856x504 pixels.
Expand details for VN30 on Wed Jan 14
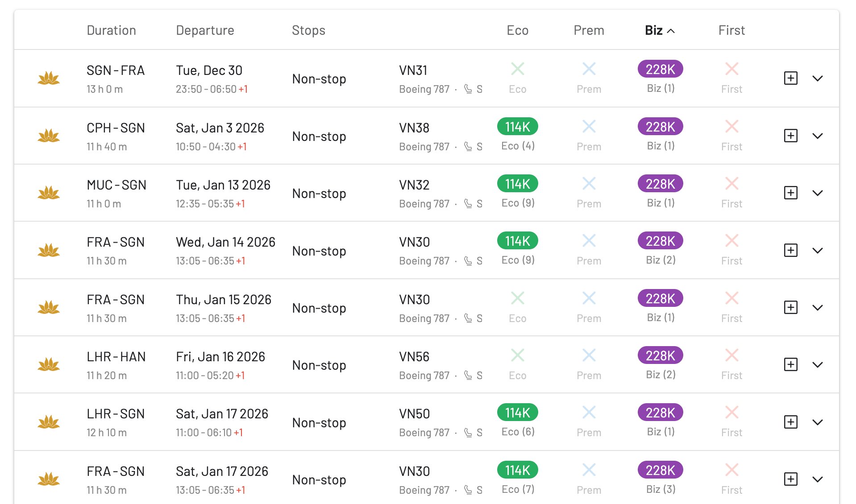(819, 250)
